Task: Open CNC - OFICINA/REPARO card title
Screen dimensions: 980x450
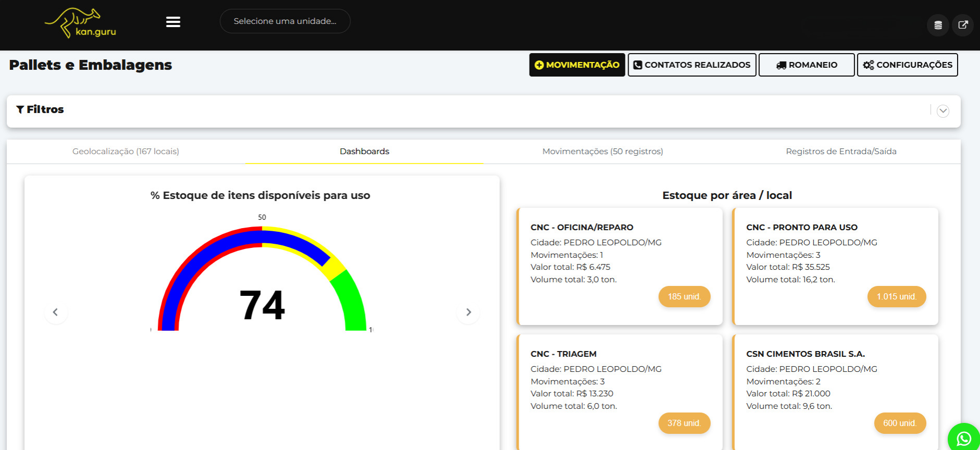Action: click(582, 227)
